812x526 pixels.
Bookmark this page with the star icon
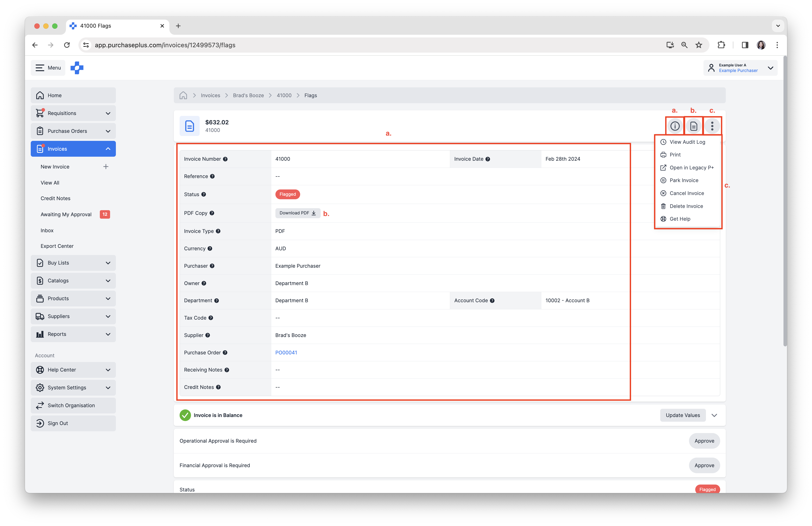point(698,45)
